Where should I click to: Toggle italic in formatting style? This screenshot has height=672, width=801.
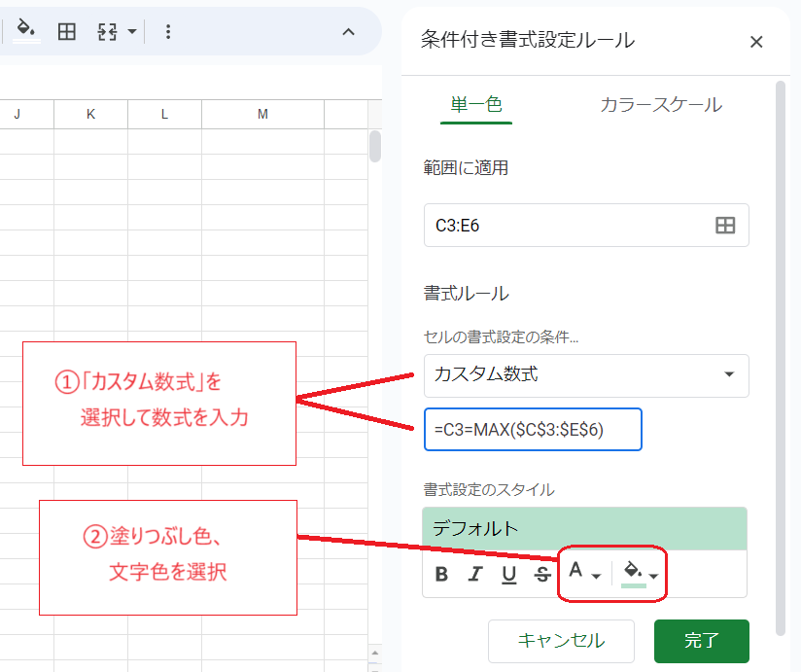475,575
